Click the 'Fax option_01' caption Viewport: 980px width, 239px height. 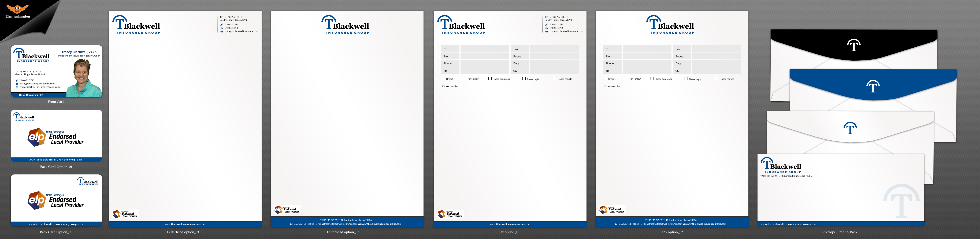pyautogui.click(x=509, y=232)
